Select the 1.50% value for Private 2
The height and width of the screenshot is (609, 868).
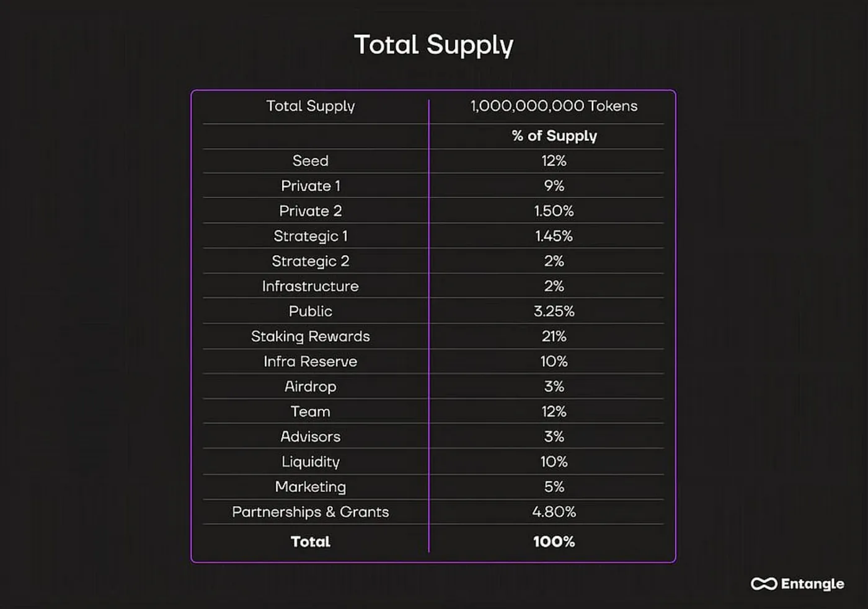(x=554, y=211)
